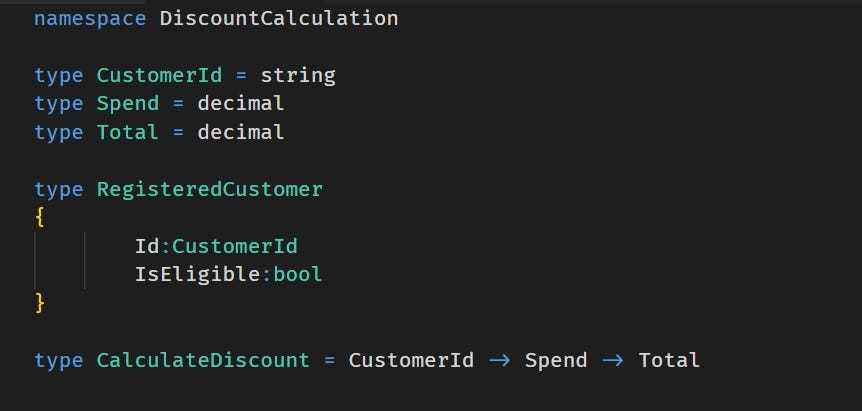
Task: Click Spend in the function signature
Action: coord(556,362)
